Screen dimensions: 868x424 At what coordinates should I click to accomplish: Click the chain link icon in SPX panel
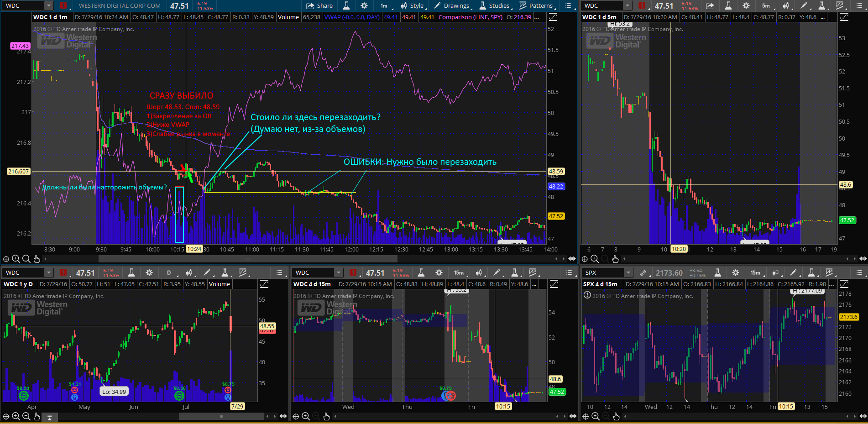643,272
